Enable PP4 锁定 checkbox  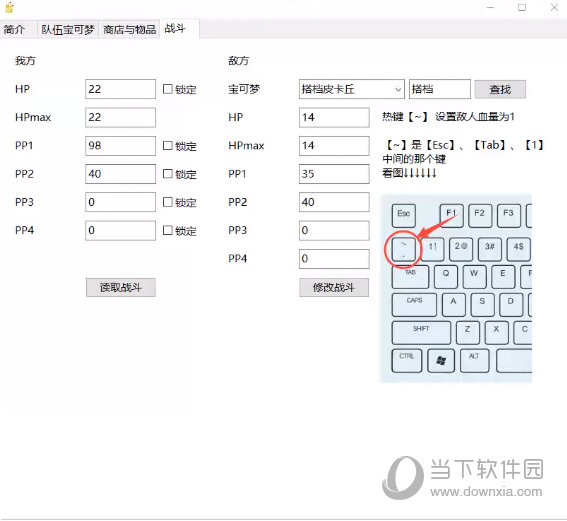[167, 230]
